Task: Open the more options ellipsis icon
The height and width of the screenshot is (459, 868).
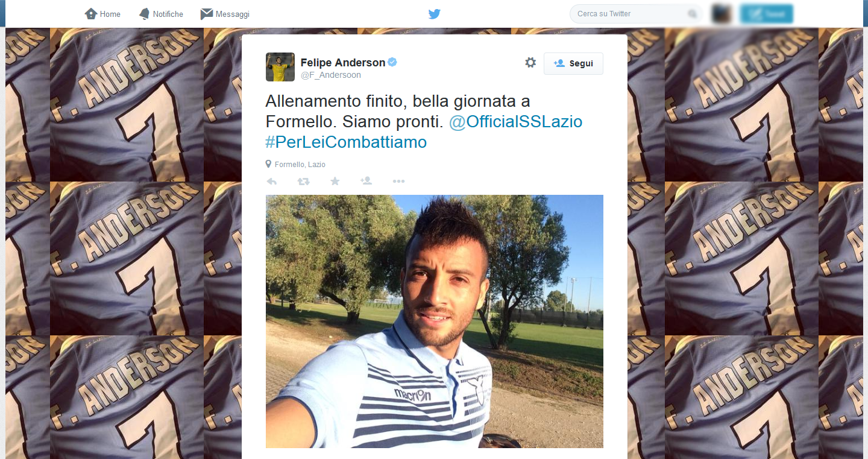Action: [x=398, y=181]
